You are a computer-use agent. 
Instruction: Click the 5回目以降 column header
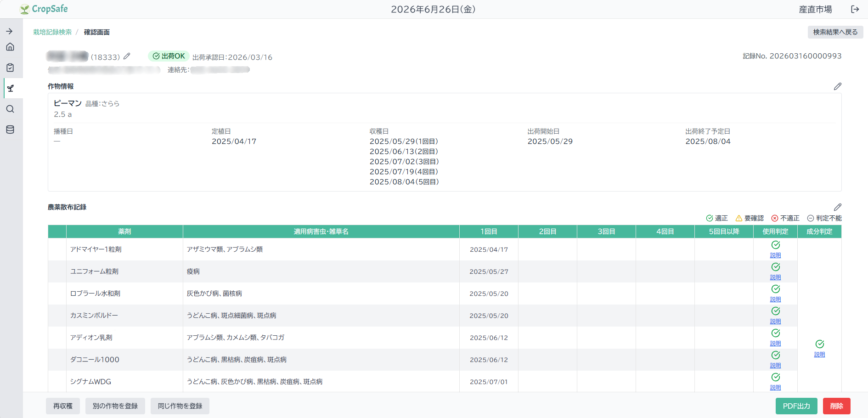coord(724,232)
